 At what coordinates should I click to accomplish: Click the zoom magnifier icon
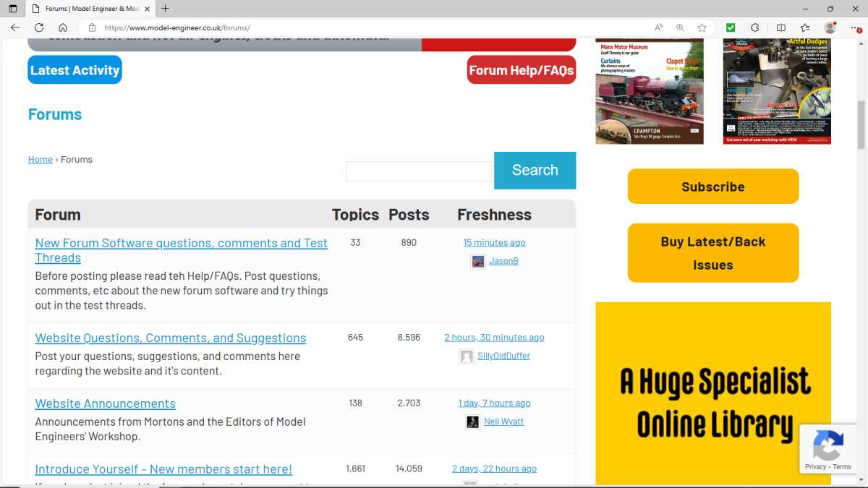[680, 27]
